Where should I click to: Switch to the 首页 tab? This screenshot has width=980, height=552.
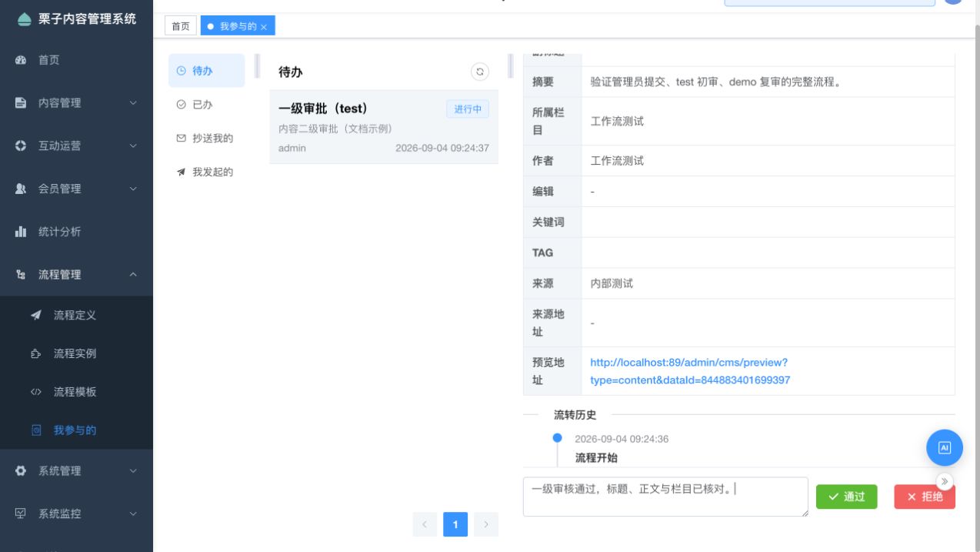click(x=181, y=26)
